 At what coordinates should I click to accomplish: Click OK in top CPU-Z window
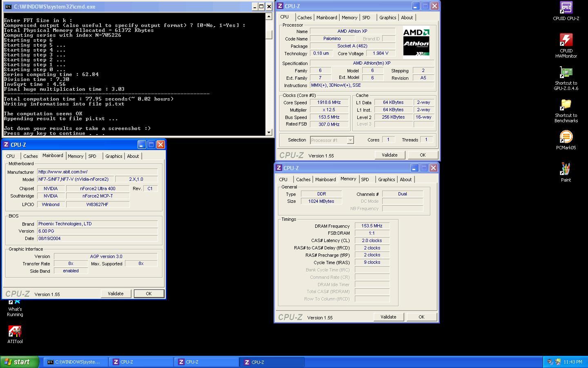tap(423, 155)
